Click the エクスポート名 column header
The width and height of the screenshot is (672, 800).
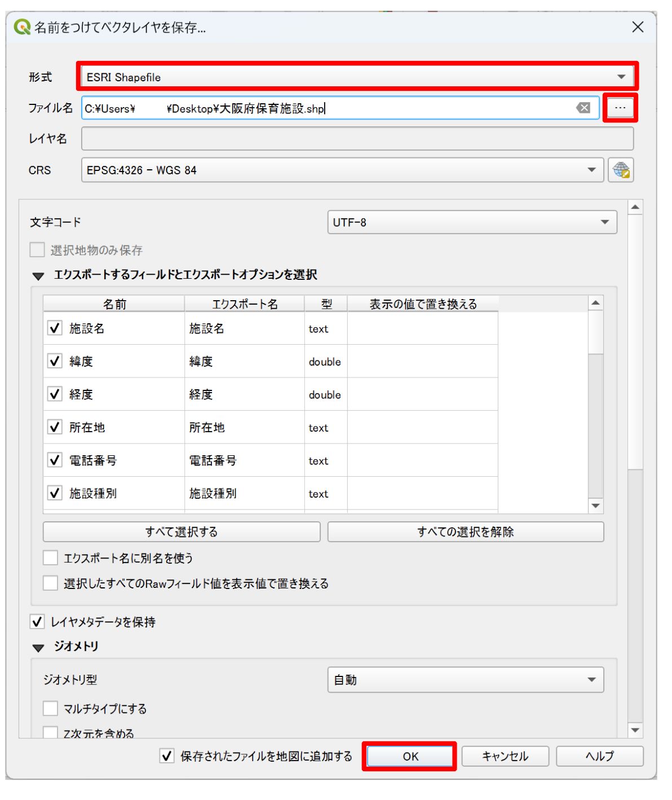[245, 304]
